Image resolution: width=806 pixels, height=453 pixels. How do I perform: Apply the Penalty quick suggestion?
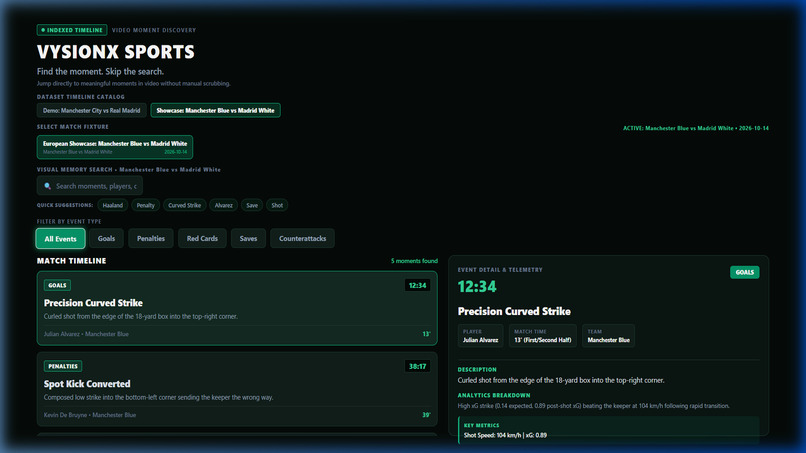click(x=145, y=205)
